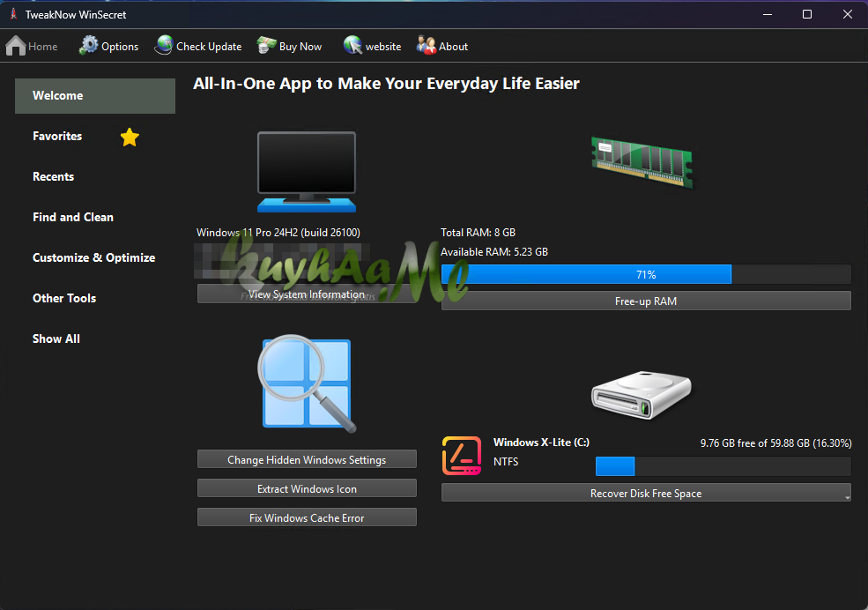Minimize the TweakNow WinSecret window

click(x=768, y=14)
